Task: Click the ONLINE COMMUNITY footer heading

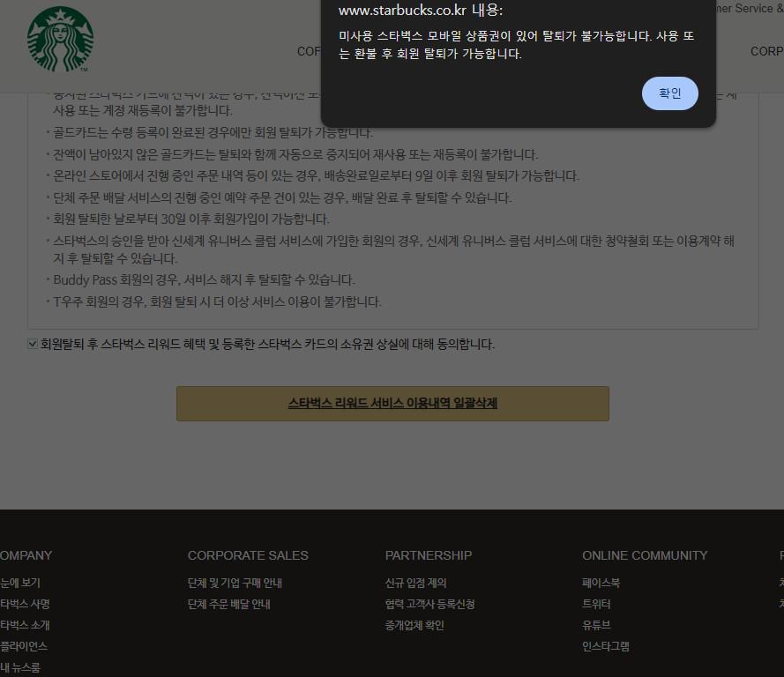Action: (645, 555)
